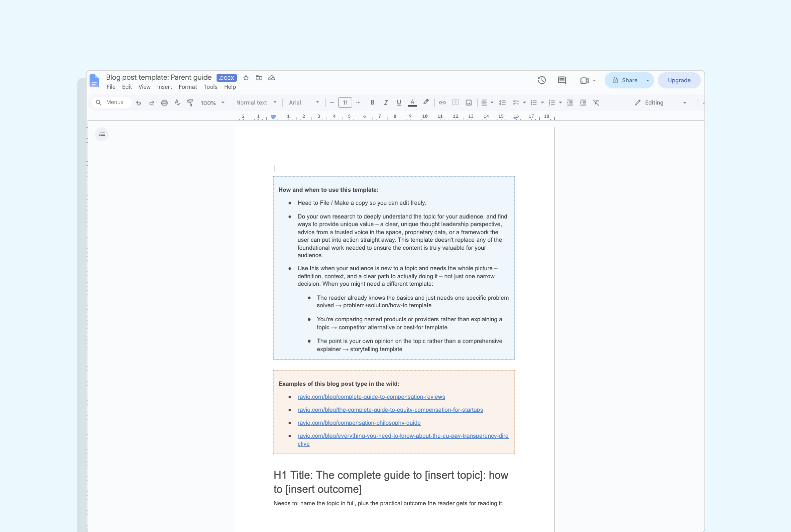Expand the Share options arrow

[x=648, y=80]
